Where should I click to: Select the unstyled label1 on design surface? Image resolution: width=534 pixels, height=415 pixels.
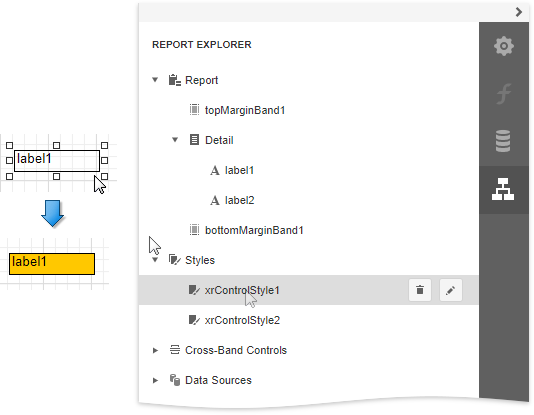[57, 161]
